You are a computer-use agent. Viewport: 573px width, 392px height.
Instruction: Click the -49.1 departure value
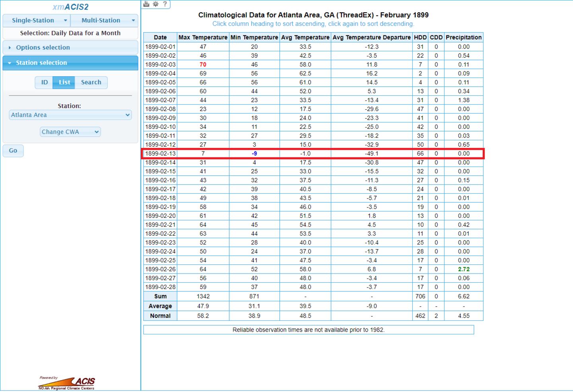[x=372, y=153]
